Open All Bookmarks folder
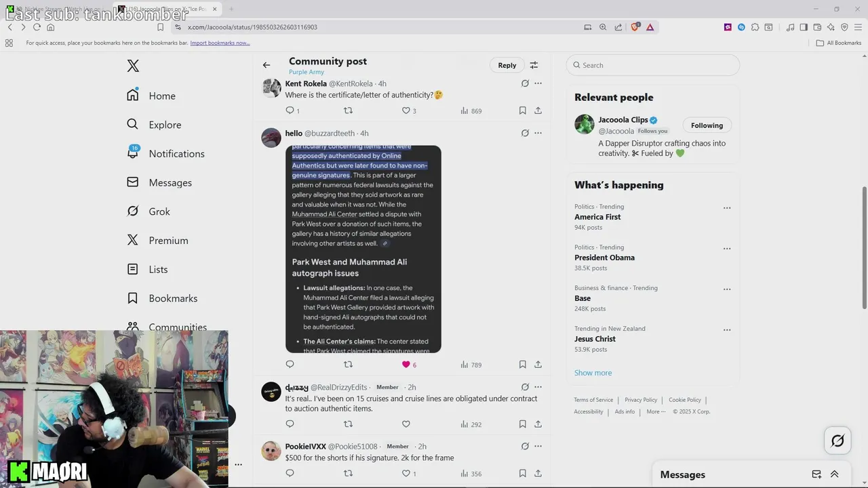Image resolution: width=868 pixels, height=488 pixels. (x=839, y=43)
